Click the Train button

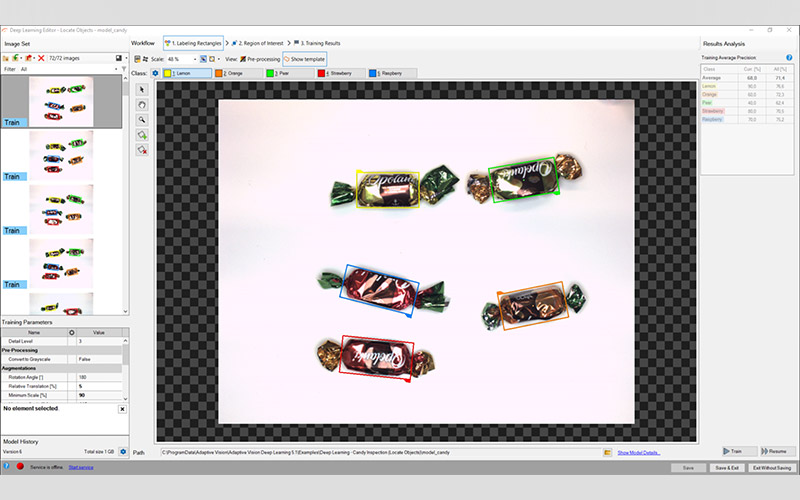point(738,452)
